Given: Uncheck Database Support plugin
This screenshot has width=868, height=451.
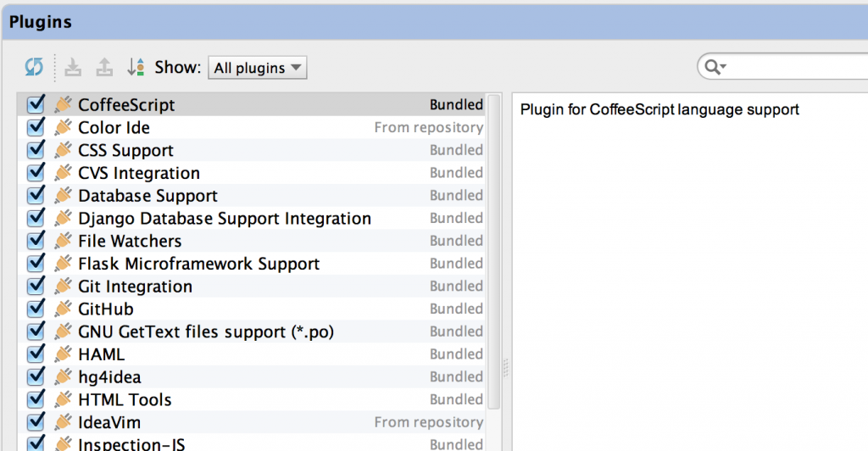Looking at the screenshot, I should click(x=36, y=195).
